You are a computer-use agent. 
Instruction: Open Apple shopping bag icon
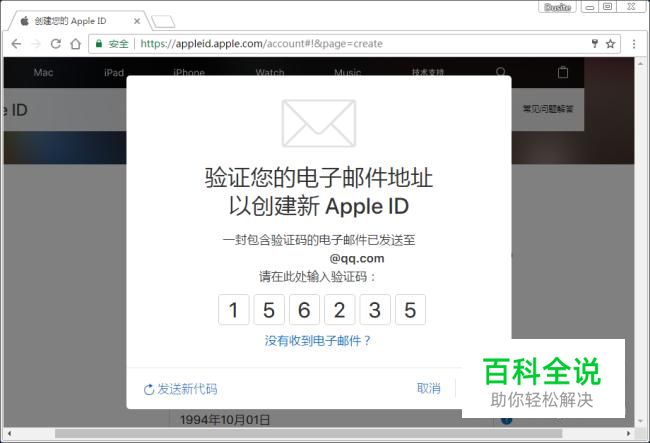[x=563, y=72]
